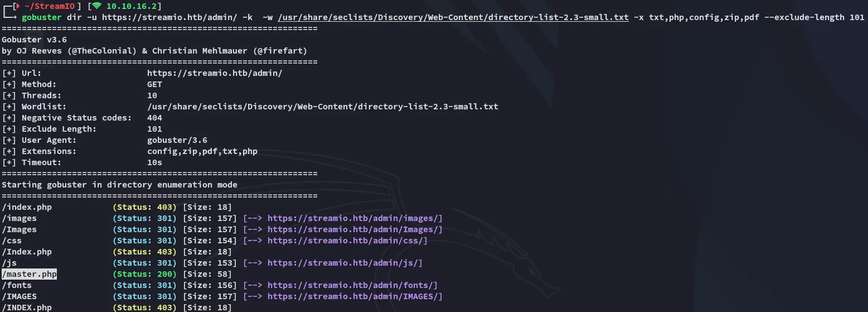Click the /INDEX.php result entry
Screen dimensions: 868x312
(27, 308)
